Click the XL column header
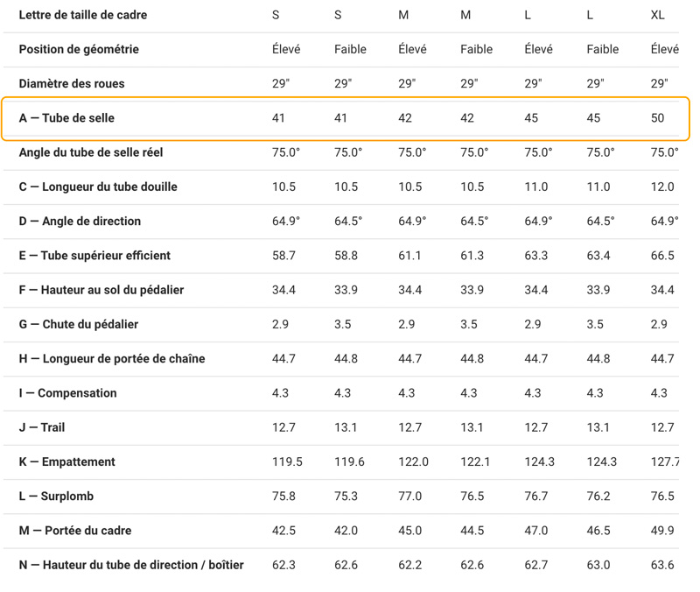Viewport: 700px width, 592px height. point(658,15)
